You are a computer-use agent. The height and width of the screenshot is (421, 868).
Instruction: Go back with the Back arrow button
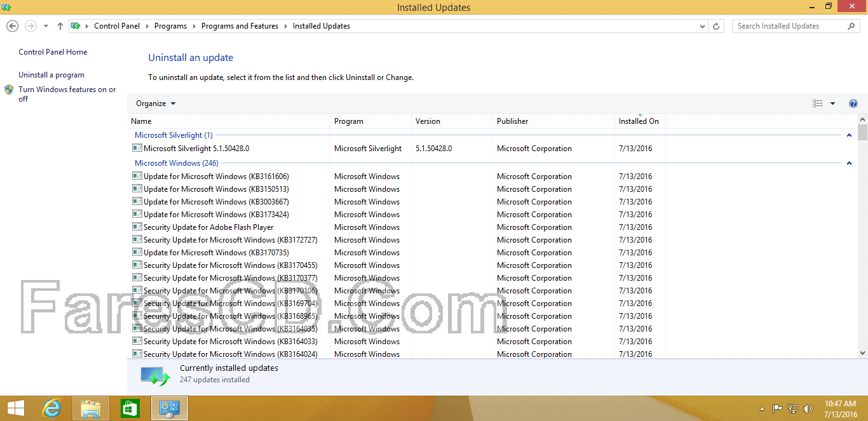coord(12,26)
